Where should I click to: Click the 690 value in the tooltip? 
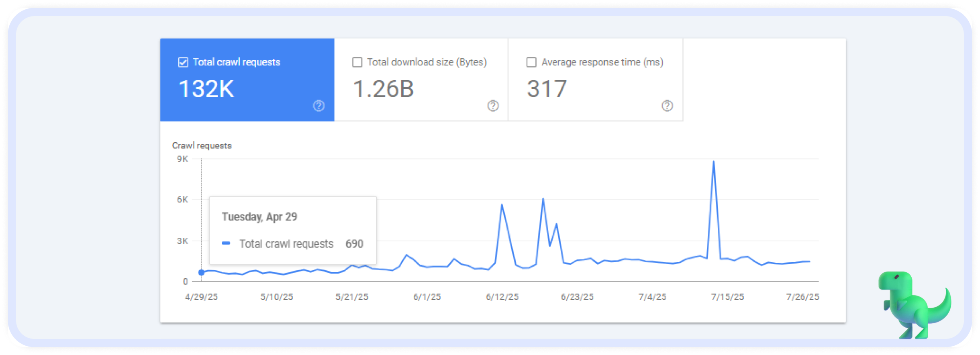354,244
